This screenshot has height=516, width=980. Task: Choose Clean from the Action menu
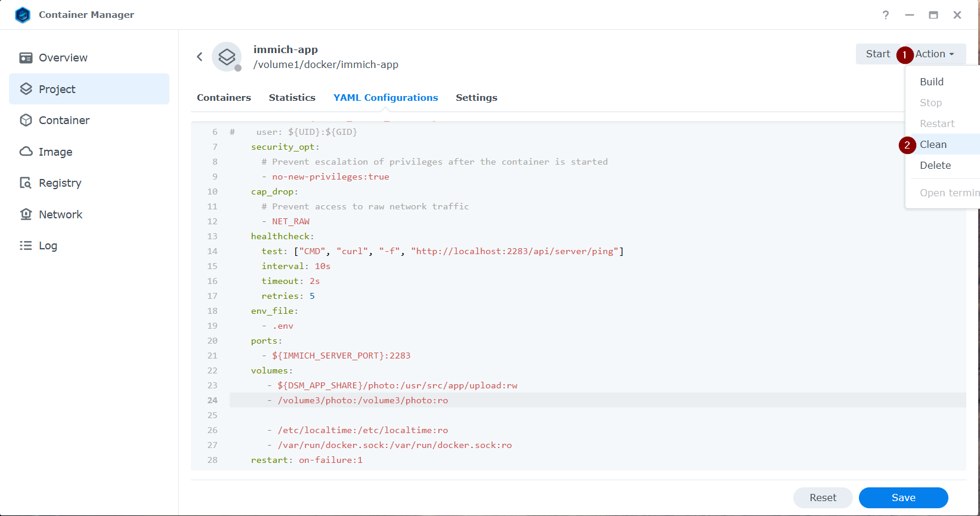[x=933, y=144]
